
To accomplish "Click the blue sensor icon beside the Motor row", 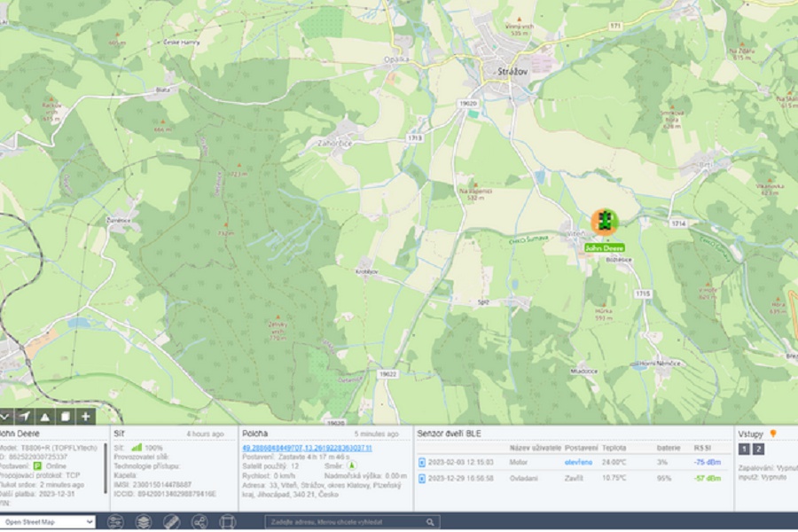I will (423, 462).
